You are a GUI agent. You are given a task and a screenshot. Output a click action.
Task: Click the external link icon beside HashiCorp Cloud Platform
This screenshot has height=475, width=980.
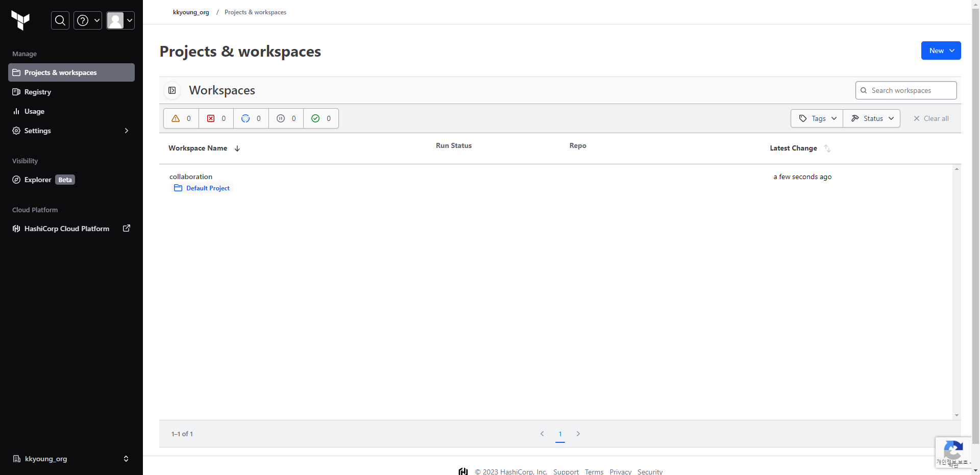[127, 228]
